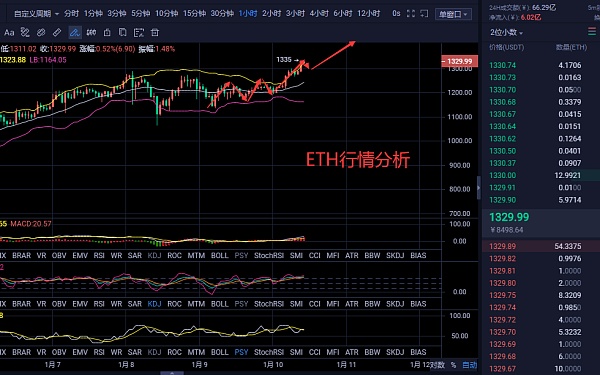The width and height of the screenshot is (600, 375).
Task: Click the large green 1329.99 last price
Action: pyautogui.click(x=509, y=217)
